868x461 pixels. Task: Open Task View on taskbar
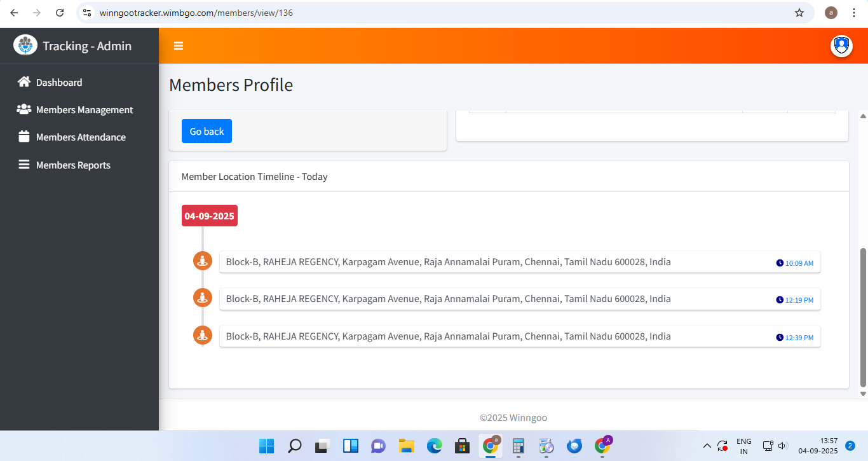click(x=323, y=446)
